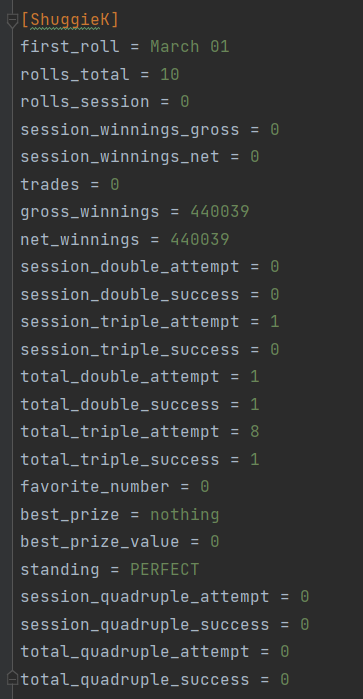363x699 pixels.
Task: Click the best_prize_value key
Action: (100, 542)
